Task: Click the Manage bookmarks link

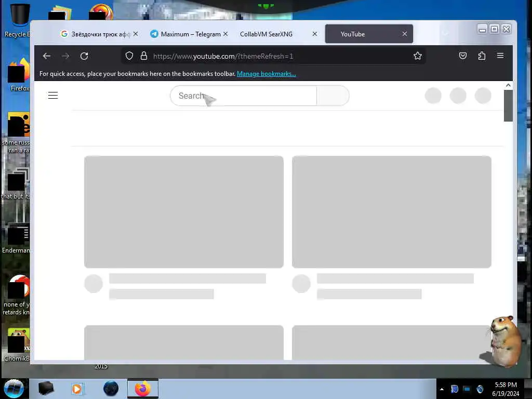Action: pyautogui.click(x=267, y=74)
